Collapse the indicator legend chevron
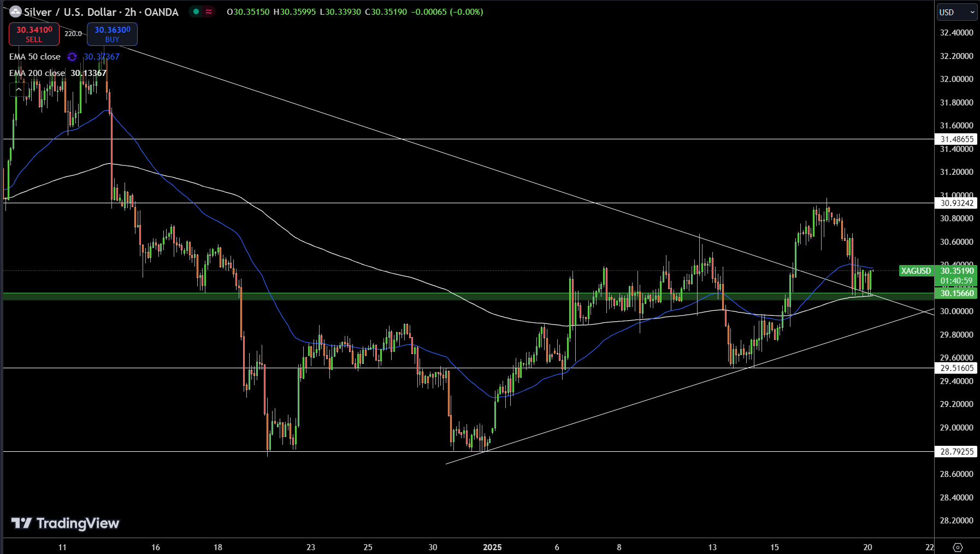980x554 pixels. (19, 90)
